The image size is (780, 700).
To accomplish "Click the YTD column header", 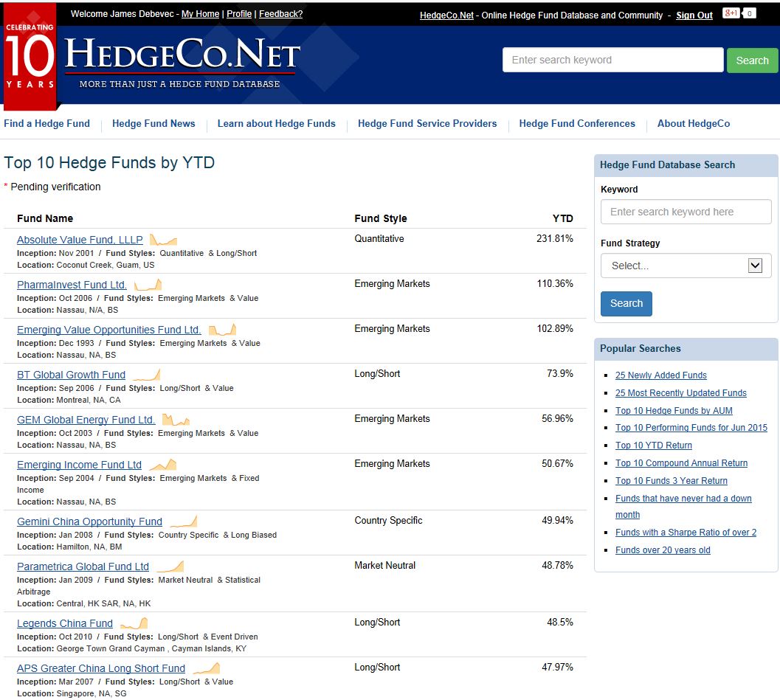I will [x=562, y=218].
